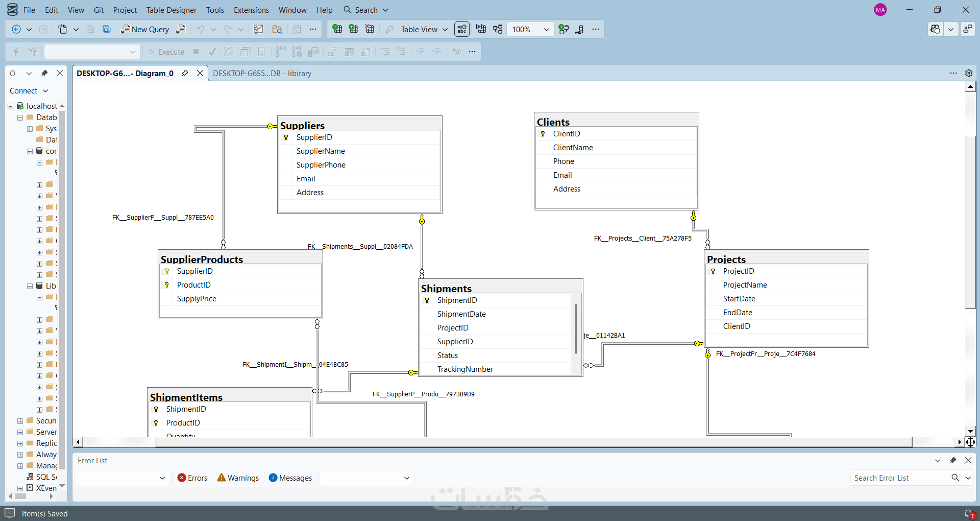The width and height of the screenshot is (980, 521).
Task: Click the New Query button
Action: pyautogui.click(x=145, y=29)
